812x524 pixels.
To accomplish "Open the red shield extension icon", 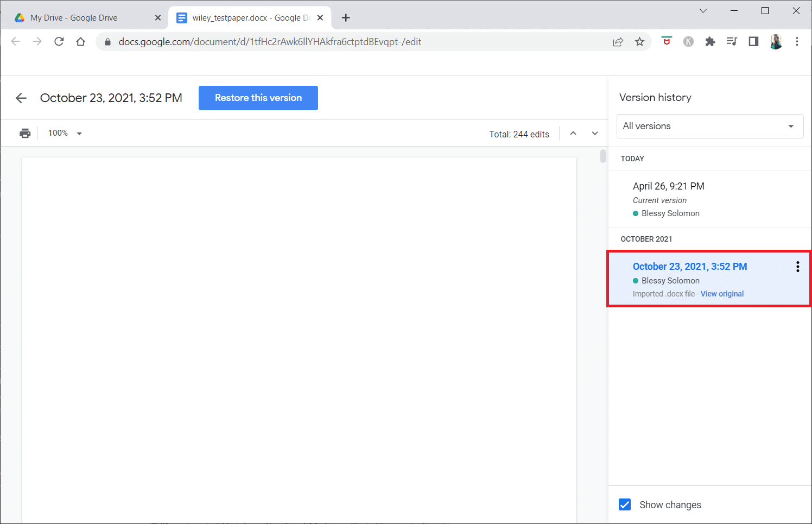I will (667, 41).
